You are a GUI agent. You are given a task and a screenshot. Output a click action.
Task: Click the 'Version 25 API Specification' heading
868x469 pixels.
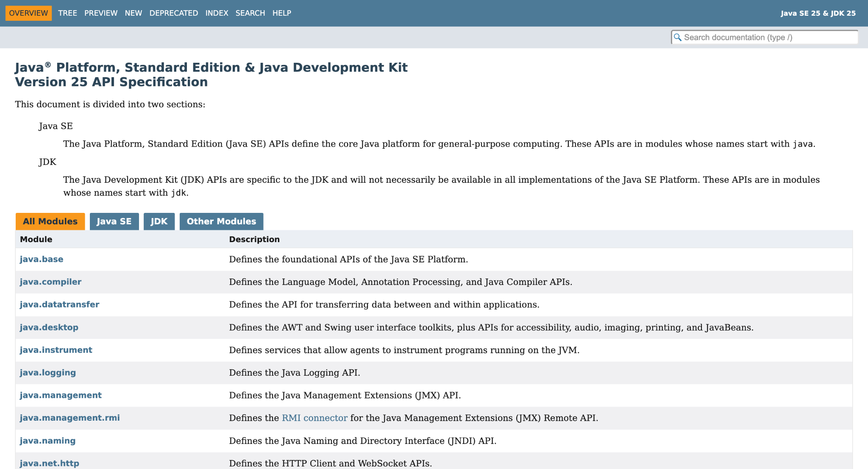111,82
